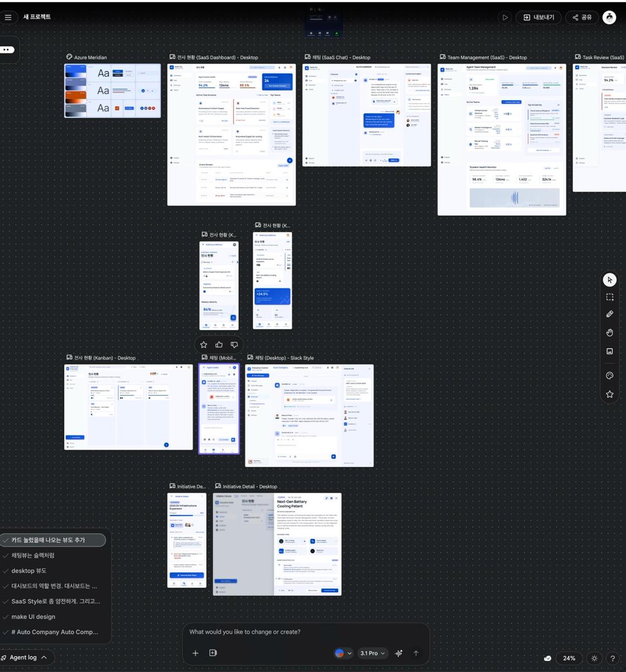
Task: Select the mobile screen showing +24.5% card
Action: (x=273, y=281)
